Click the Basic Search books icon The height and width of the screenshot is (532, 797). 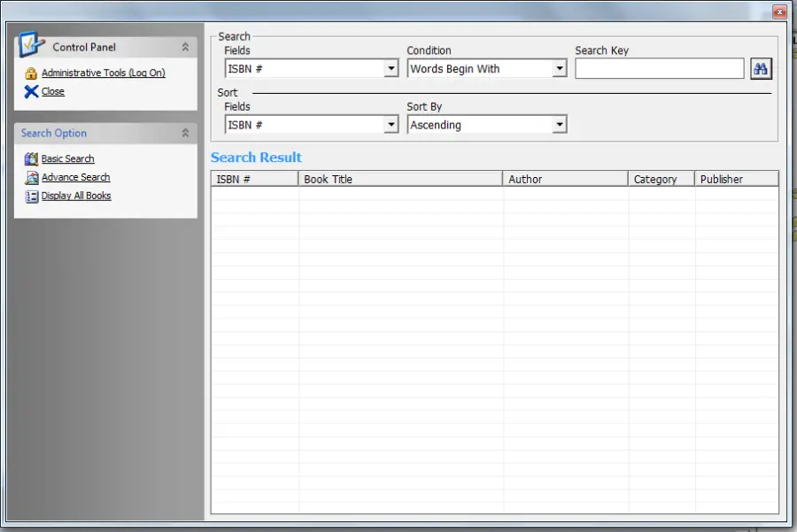32,159
